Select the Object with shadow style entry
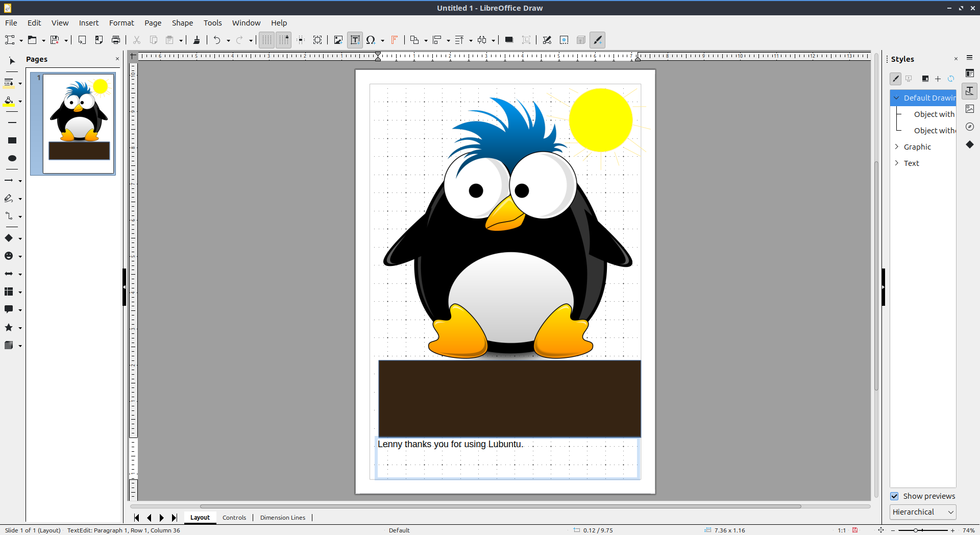This screenshot has width=980, height=535. point(934,114)
